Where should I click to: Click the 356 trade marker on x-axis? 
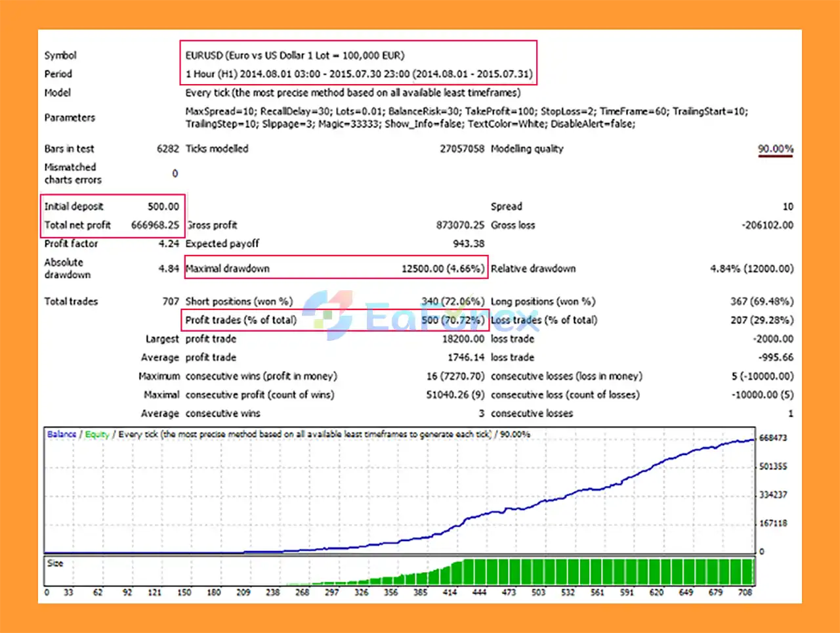390,592
